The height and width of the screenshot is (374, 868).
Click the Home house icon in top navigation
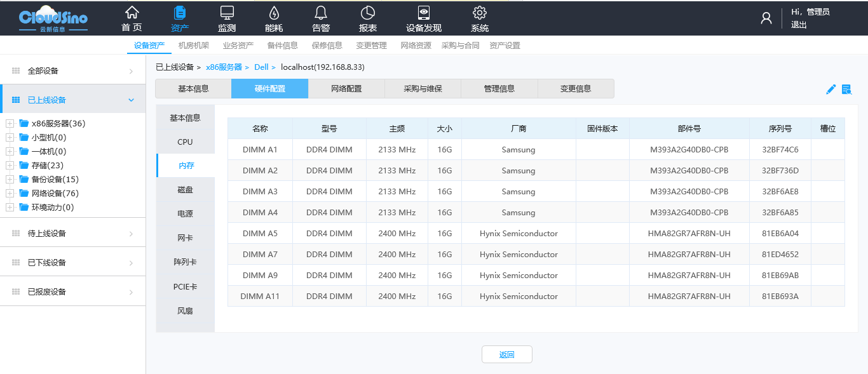point(132,13)
